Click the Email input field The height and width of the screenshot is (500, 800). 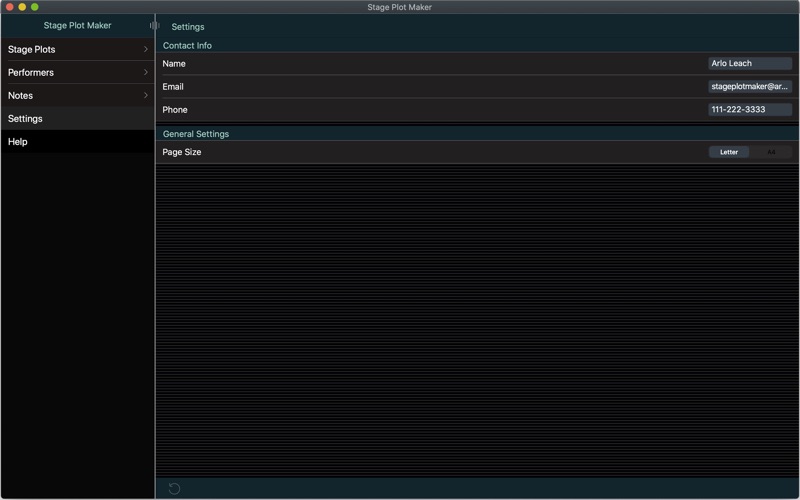[750, 86]
